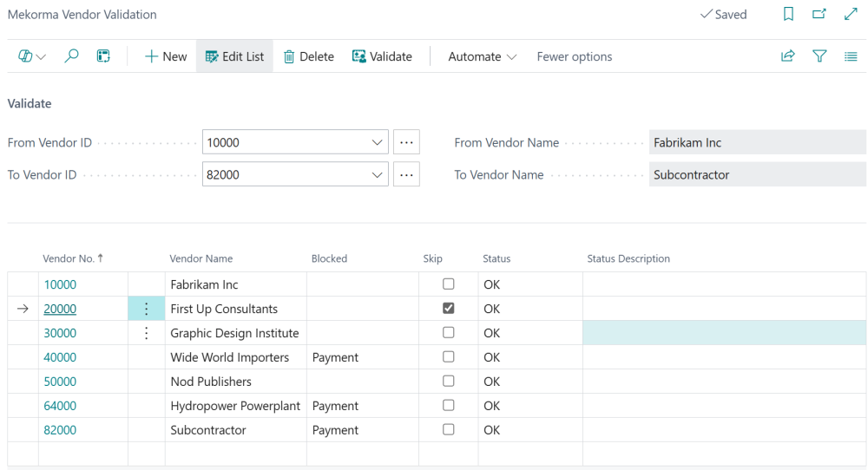Run the Validate action
868x470 pixels.
coord(382,56)
